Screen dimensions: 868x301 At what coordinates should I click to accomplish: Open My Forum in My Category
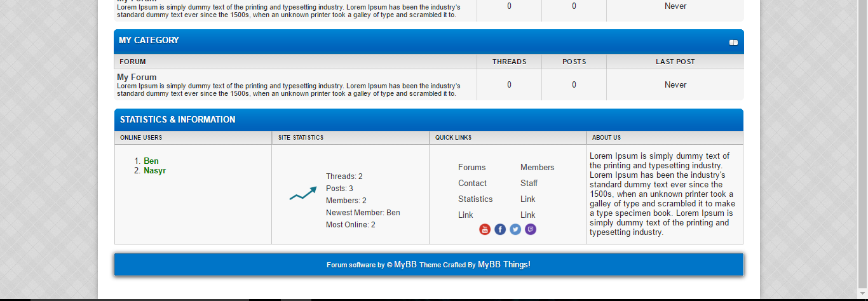pos(137,77)
